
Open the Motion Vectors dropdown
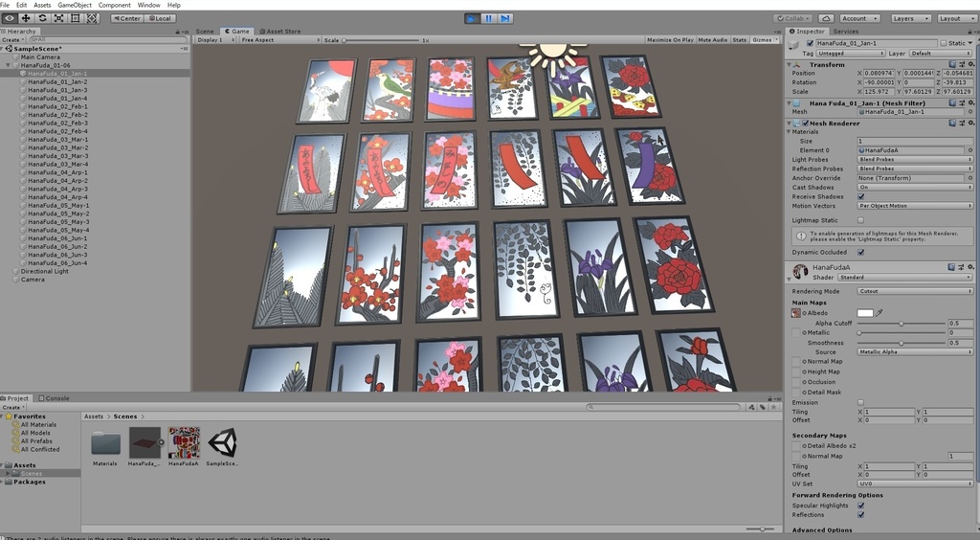click(914, 206)
